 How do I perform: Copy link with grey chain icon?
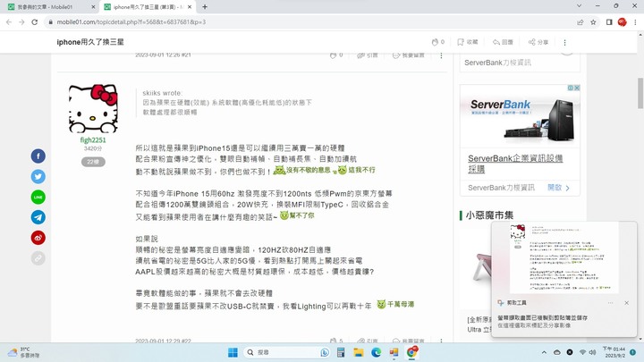(38, 258)
